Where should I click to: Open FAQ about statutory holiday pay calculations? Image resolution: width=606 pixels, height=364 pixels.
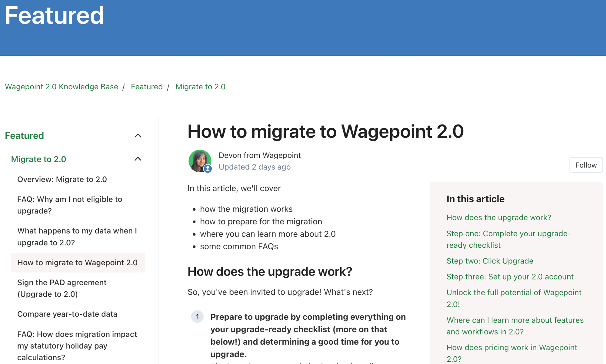point(77,346)
